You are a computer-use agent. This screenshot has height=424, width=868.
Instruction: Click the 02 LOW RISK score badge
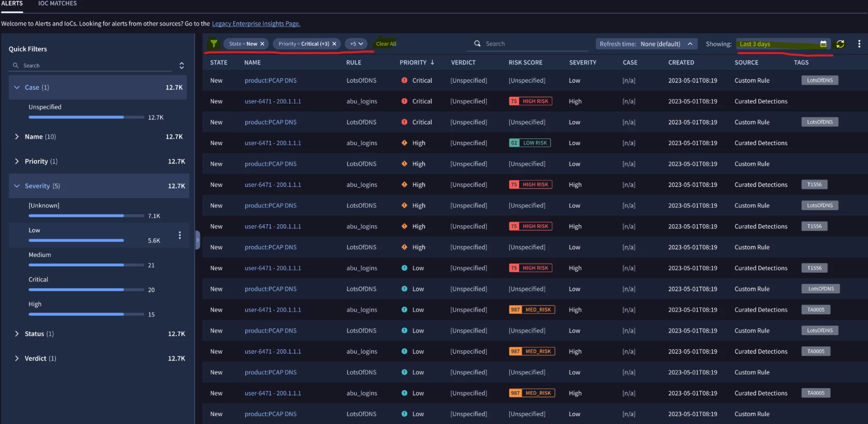(x=530, y=143)
